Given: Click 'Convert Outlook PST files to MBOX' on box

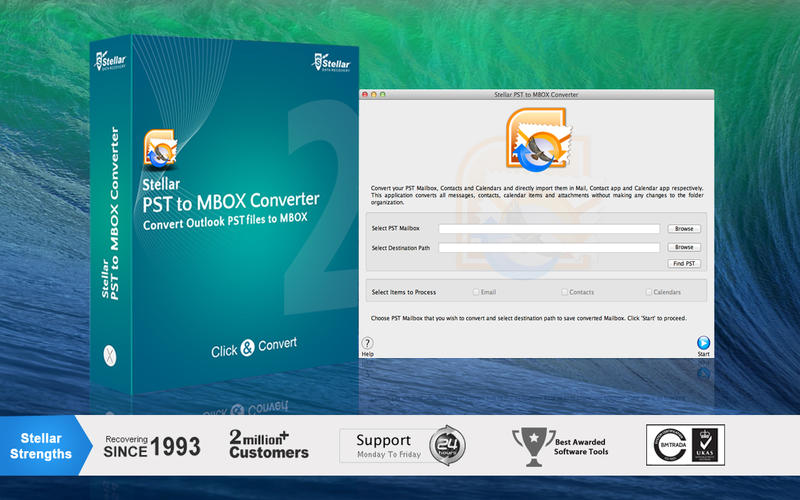Looking at the screenshot, I should [x=225, y=221].
